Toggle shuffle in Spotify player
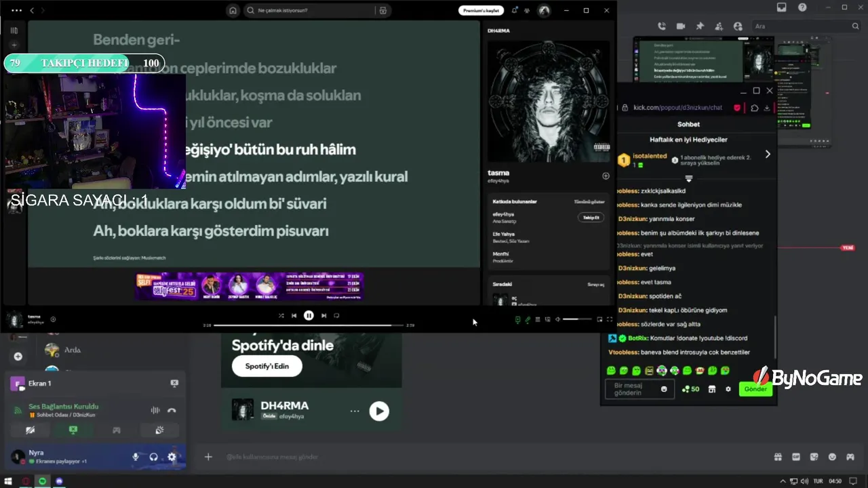The image size is (868, 488). [281, 315]
